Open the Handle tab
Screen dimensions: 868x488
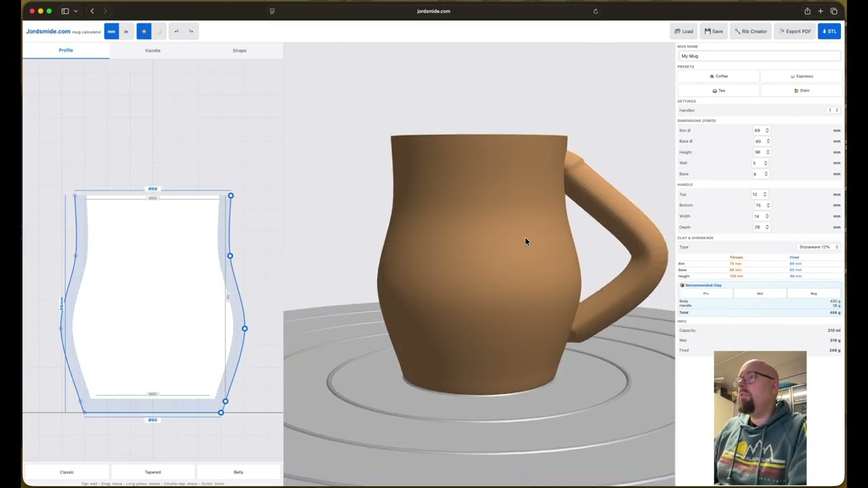tap(153, 50)
